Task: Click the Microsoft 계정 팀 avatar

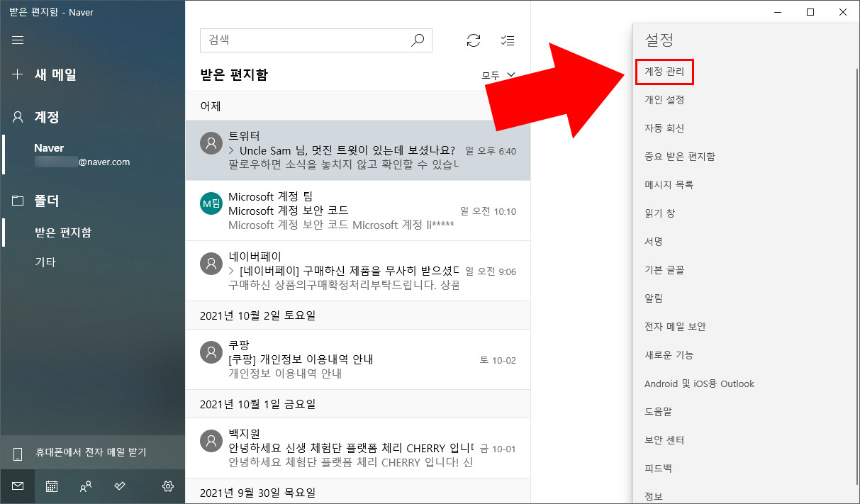Action: pyautogui.click(x=211, y=203)
